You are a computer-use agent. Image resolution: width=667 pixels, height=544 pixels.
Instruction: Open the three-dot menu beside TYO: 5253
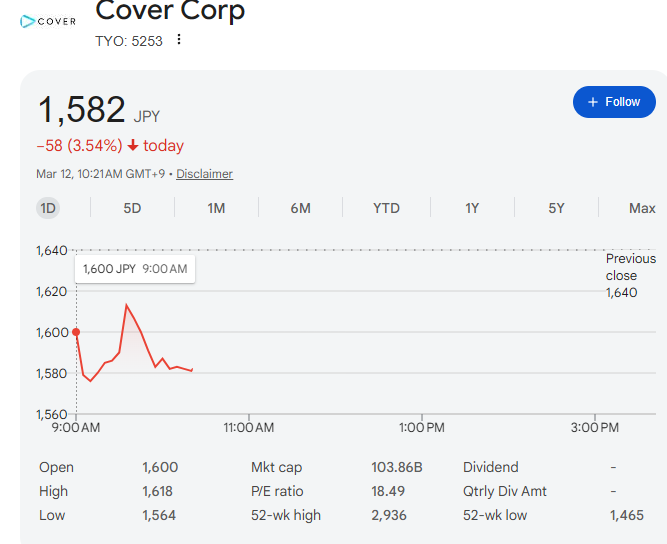coord(179,40)
